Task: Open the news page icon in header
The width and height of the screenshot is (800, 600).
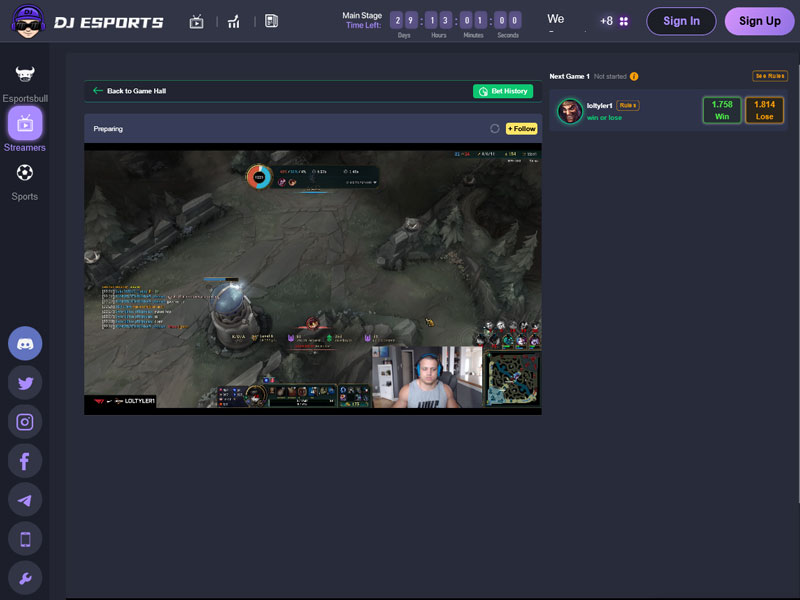Action: (271, 21)
